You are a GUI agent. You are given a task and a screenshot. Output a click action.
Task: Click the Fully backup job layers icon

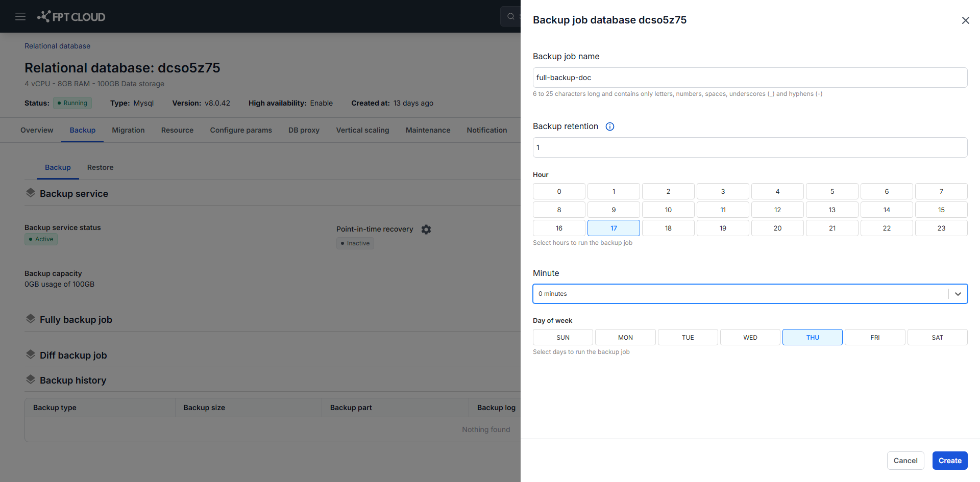(31, 319)
